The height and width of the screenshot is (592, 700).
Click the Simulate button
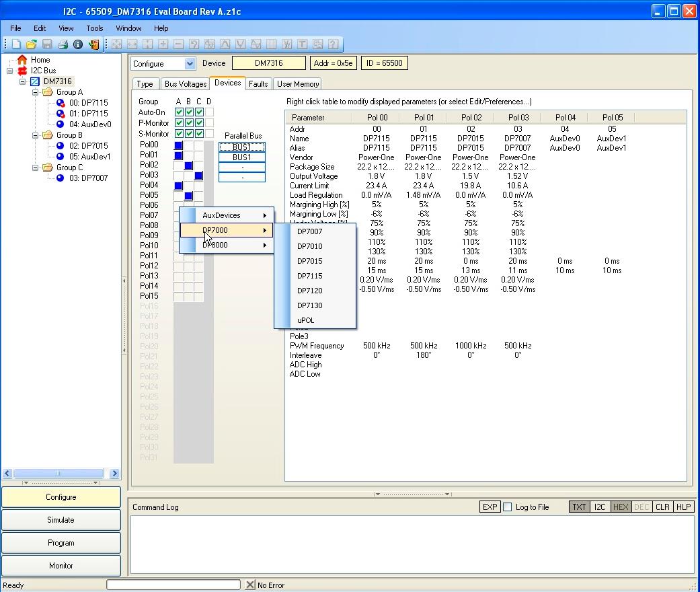[61, 520]
